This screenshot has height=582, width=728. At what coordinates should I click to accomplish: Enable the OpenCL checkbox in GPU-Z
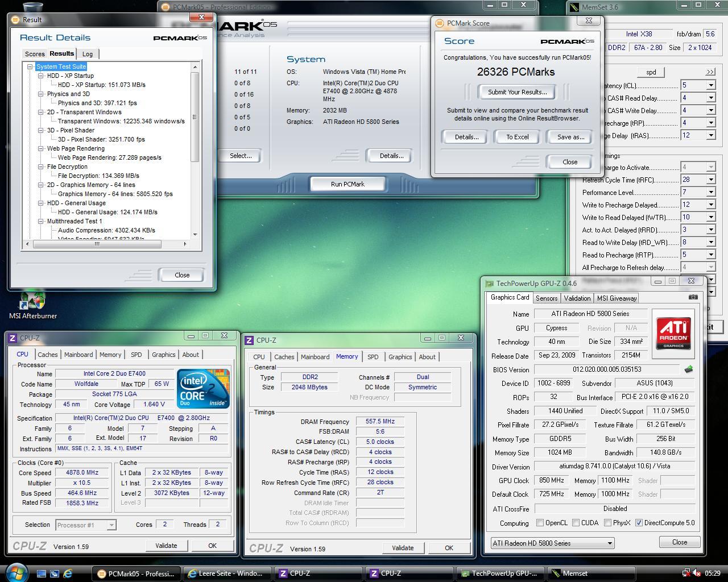pyautogui.click(x=540, y=522)
